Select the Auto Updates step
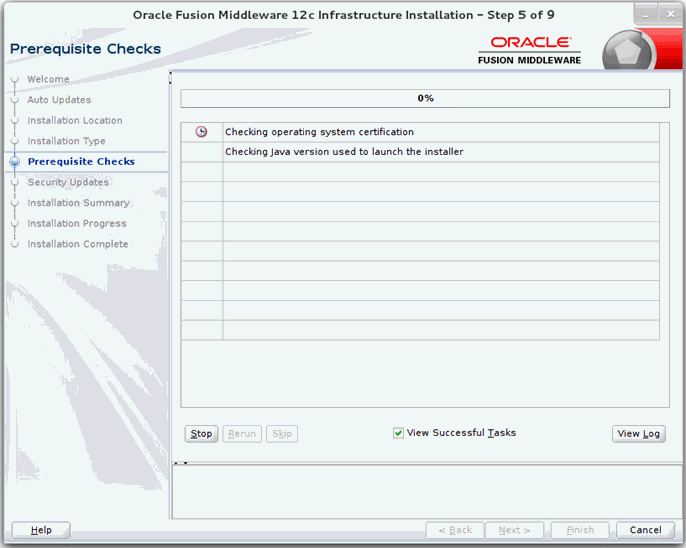The width and height of the screenshot is (686, 548). 59,100
